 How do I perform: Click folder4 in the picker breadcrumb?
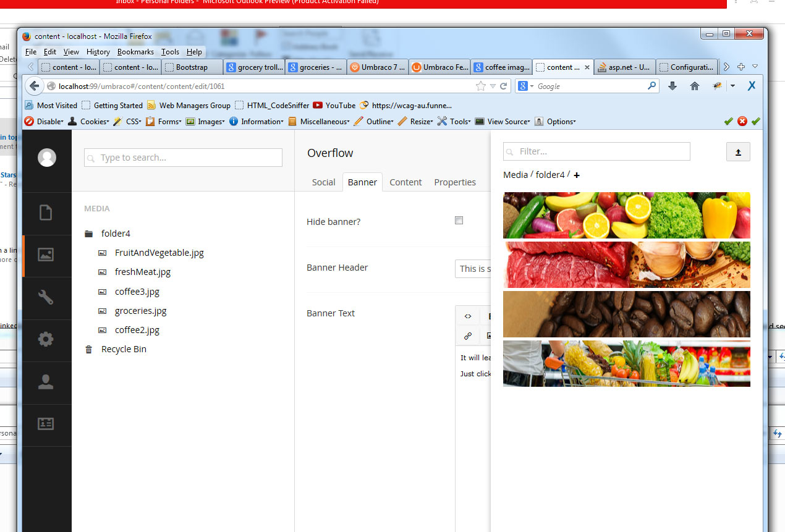pos(550,175)
